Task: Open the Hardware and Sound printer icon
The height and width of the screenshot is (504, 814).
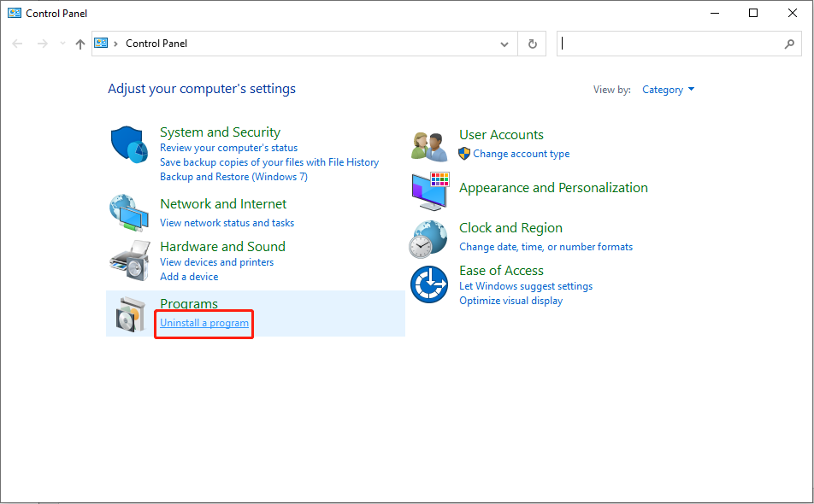Action: click(x=130, y=261)
